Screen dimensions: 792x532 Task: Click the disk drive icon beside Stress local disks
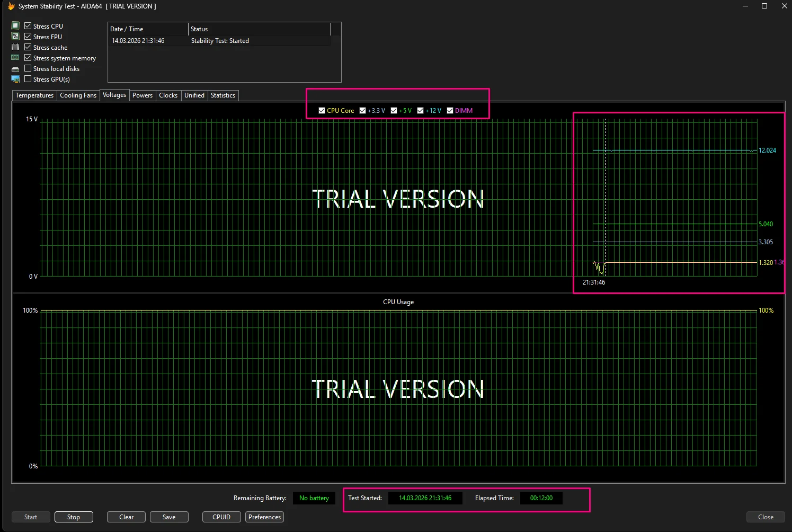[15, 69]
